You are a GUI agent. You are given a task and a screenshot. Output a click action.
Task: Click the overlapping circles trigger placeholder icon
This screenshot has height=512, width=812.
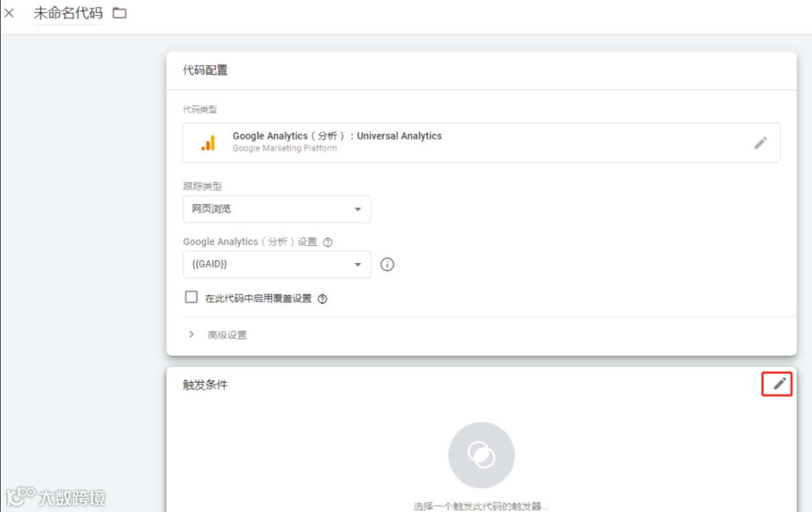pos(481,455)
